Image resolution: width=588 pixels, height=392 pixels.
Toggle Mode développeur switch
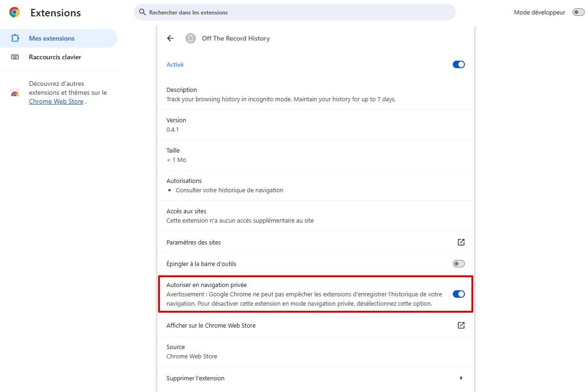point(578,13)
